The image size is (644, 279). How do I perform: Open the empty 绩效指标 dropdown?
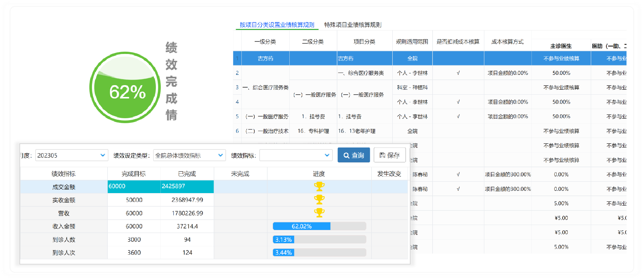click(x=296, y=155)
